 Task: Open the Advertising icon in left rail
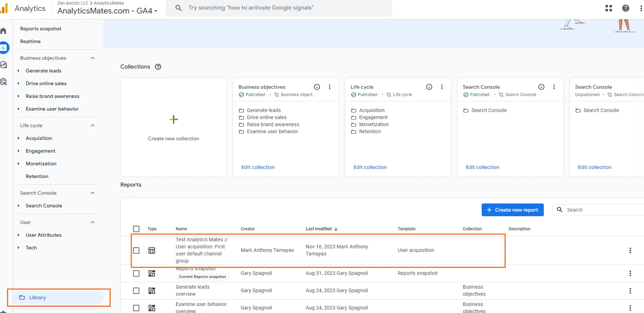point(4,82)
